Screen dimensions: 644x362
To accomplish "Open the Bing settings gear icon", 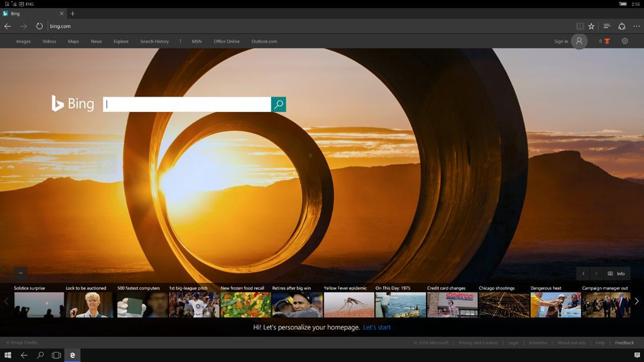I will tap(625, 41).
